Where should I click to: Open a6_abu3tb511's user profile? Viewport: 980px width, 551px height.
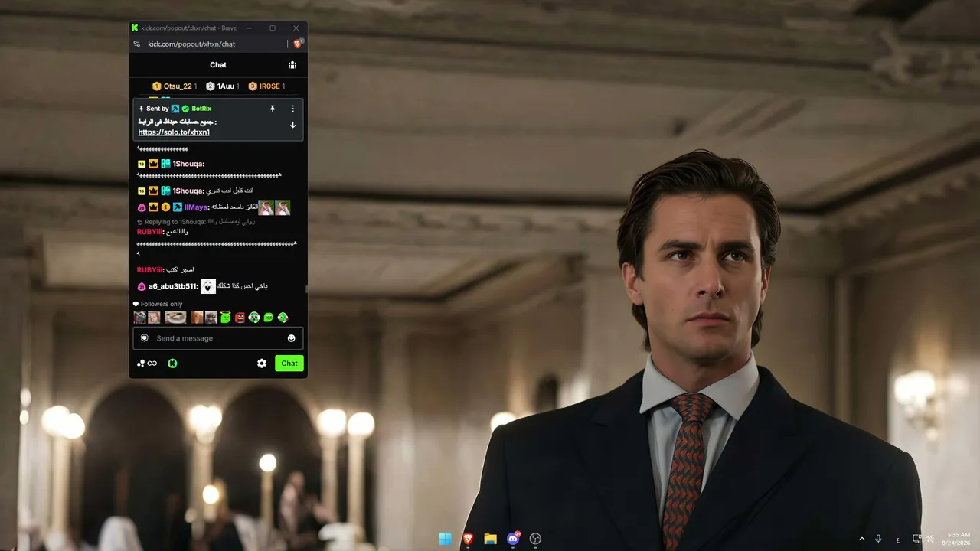tap(172, 286)
